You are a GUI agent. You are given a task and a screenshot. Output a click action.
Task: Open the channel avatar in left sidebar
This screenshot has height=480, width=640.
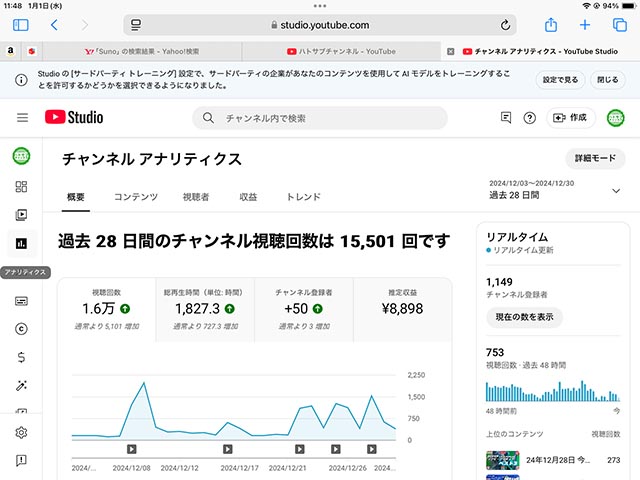tap(21, 156)
